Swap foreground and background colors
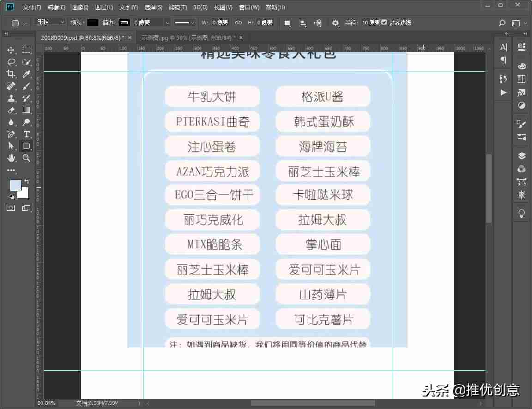The height and width of the screenshot is (409, 532). tap(27, 182)
